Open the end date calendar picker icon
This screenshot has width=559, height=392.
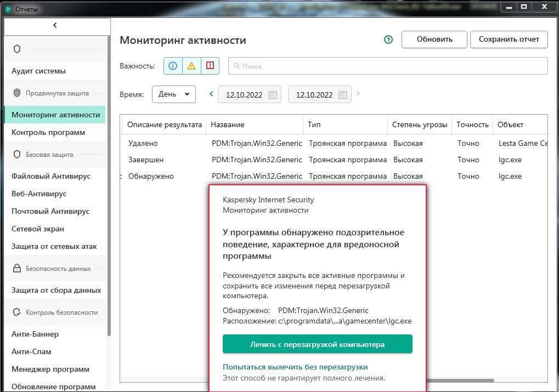point(343,94)
